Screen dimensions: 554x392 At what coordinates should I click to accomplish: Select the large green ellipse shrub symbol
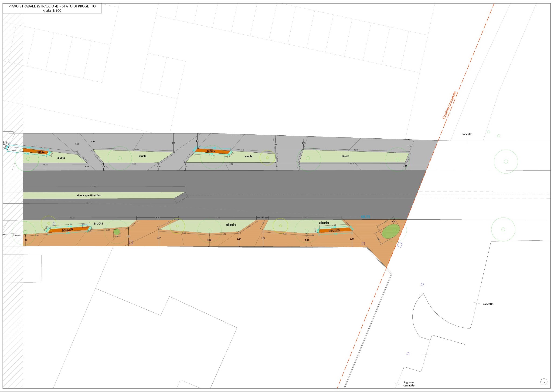click(x=391, y=231)
